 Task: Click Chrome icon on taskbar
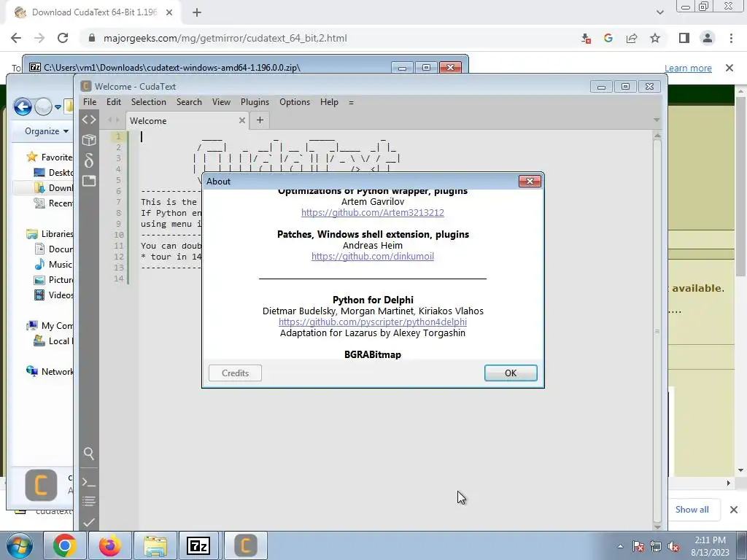tap(65, 545)
